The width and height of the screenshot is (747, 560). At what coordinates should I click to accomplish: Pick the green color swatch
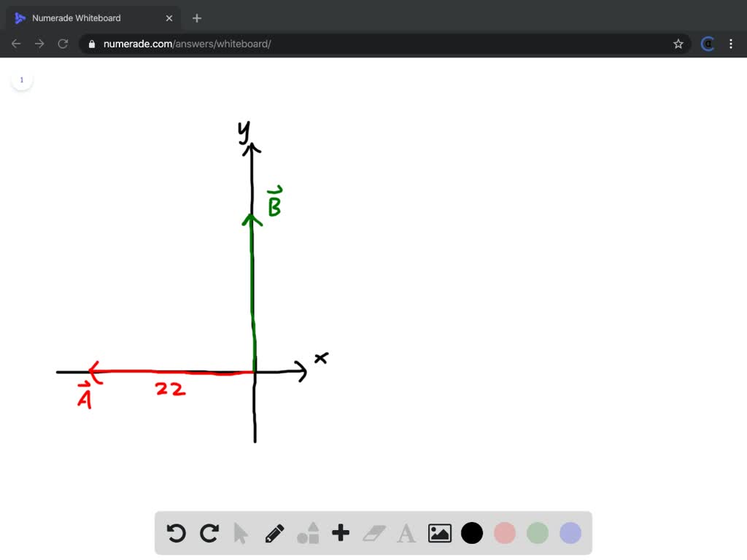point(537,533)
